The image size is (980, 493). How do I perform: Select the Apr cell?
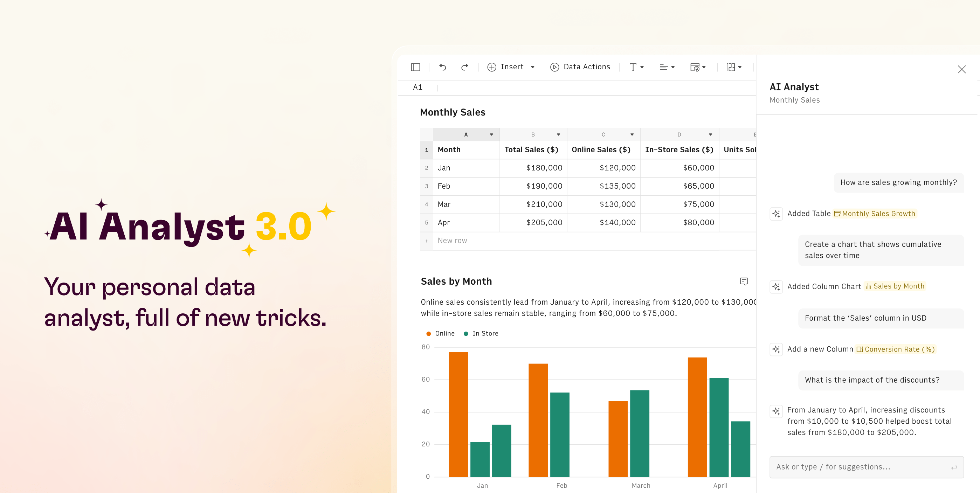(x=466, y=223)
